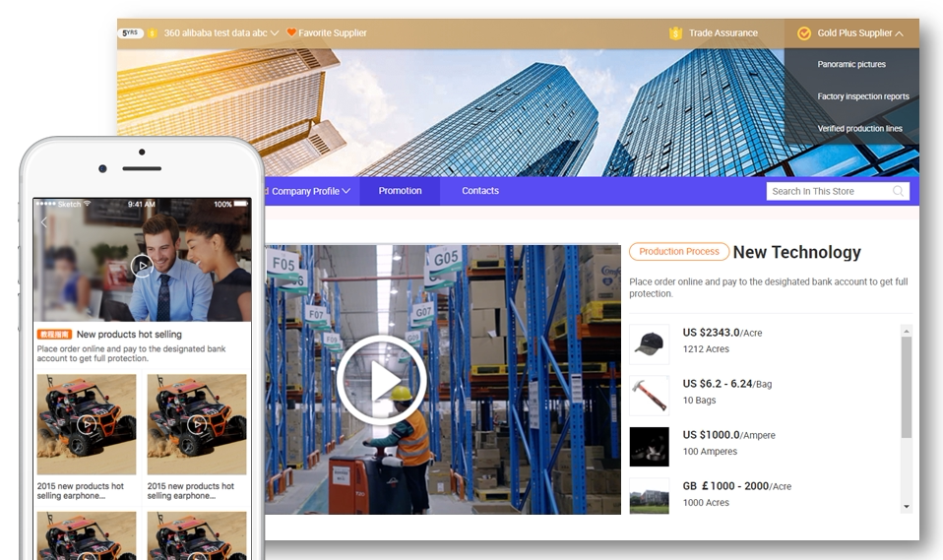Play the left buggy video on phone

click(87, 424)
